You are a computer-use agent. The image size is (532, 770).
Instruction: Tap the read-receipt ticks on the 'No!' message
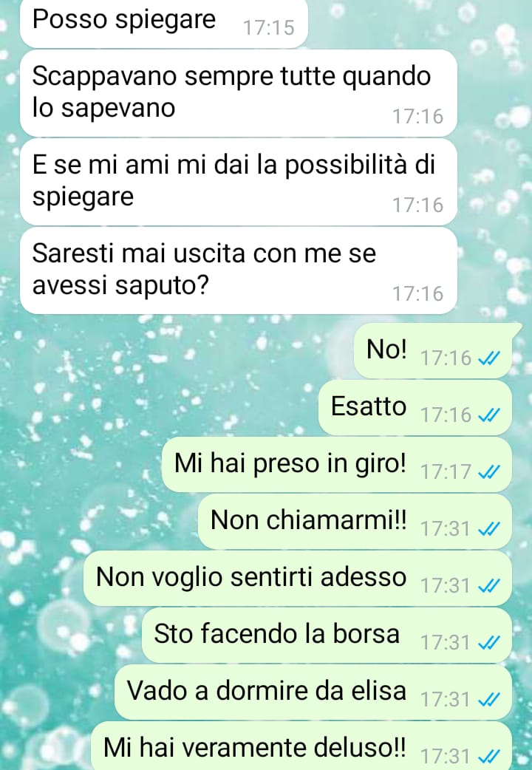click(x=488, y=358)
